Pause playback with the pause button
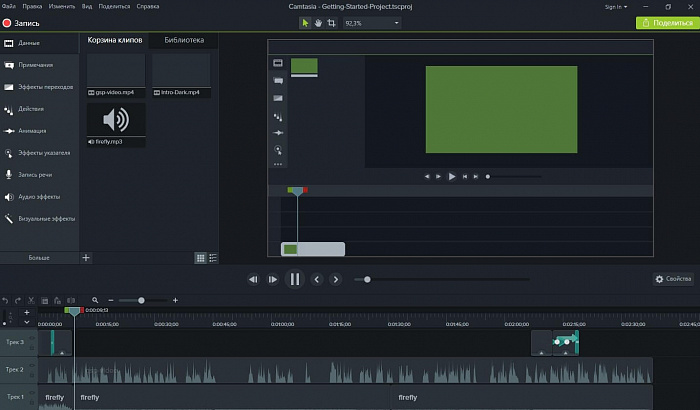The height and width of the screenshot is (410, 700). tap(294, 279)
